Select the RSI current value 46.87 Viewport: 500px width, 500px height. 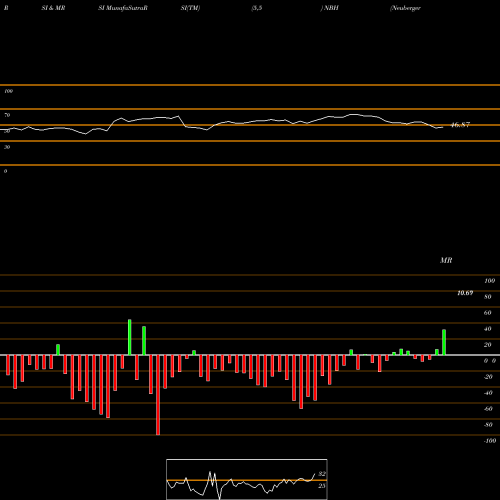click(x=460, y=125)
